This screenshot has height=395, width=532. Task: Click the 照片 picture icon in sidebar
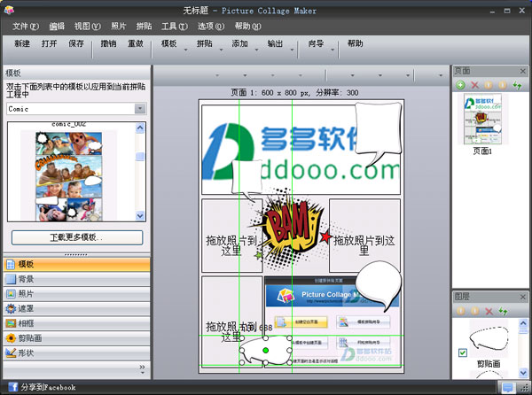11,294
